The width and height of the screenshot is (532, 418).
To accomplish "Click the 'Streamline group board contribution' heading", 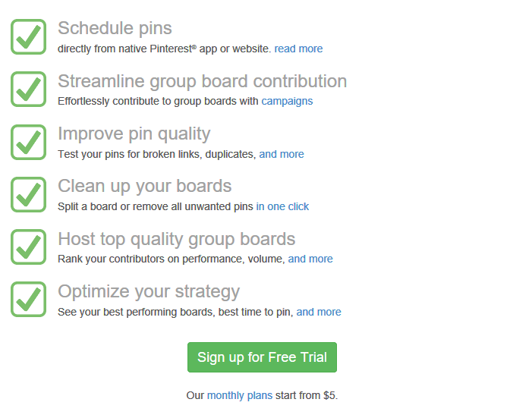I will tap(202, 81).
